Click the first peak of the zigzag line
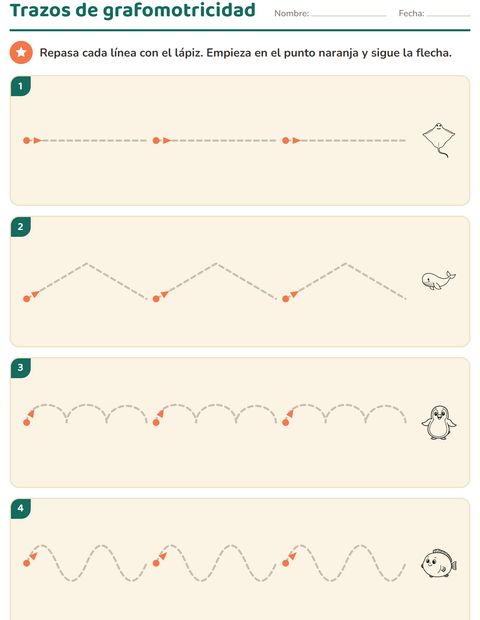 point(87,263)
